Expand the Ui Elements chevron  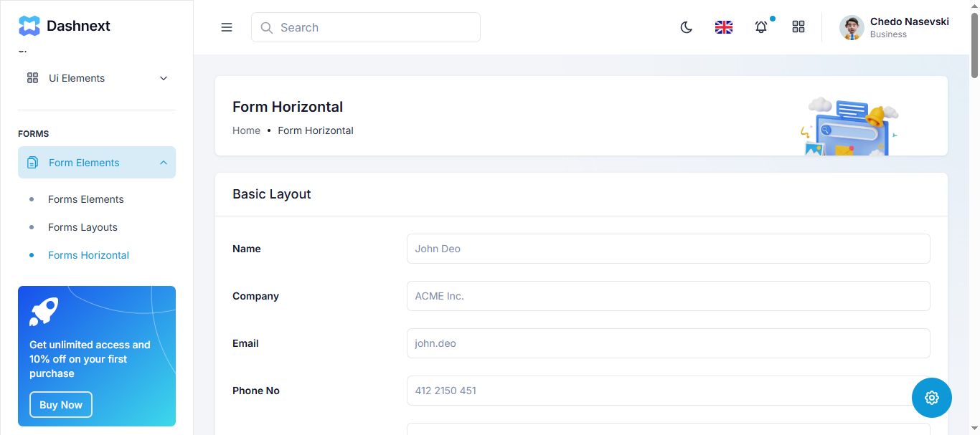164,78
